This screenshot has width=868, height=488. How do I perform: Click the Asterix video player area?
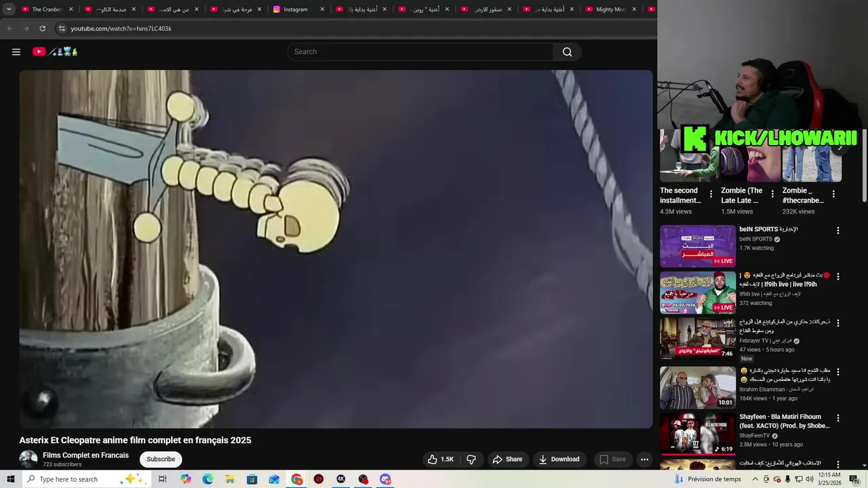[x=336, y=249]
